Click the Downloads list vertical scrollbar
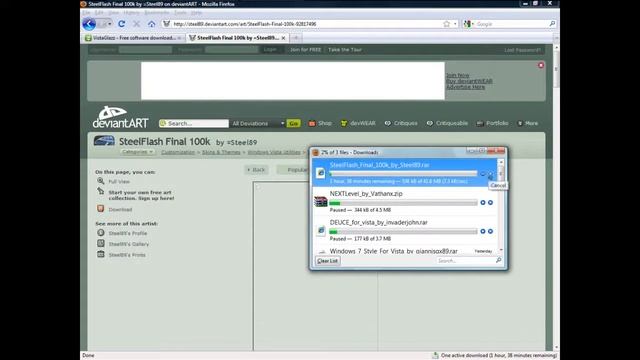 (501, 205)
